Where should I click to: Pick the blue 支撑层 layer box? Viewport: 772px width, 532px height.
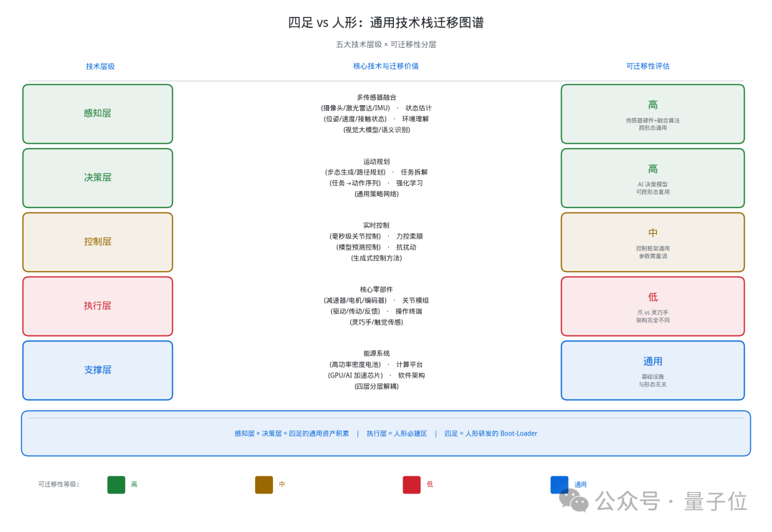pos(97,370)
